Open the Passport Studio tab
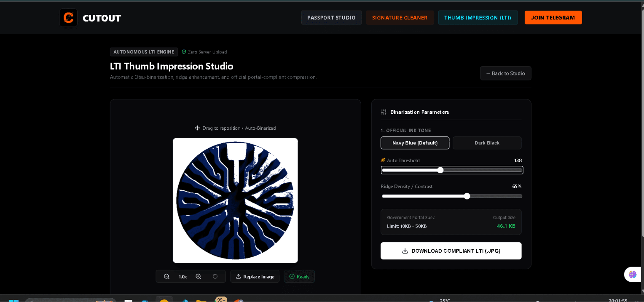The image size is (644, 302). coord(332,18)
